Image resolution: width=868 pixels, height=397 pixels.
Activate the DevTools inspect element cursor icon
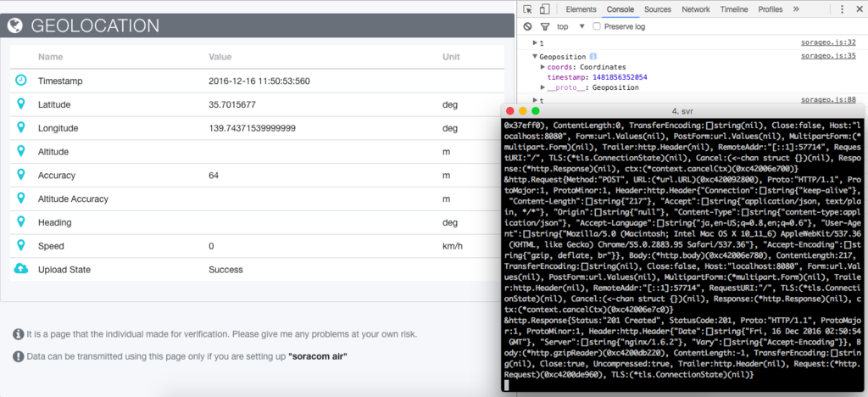coord(527,8)
